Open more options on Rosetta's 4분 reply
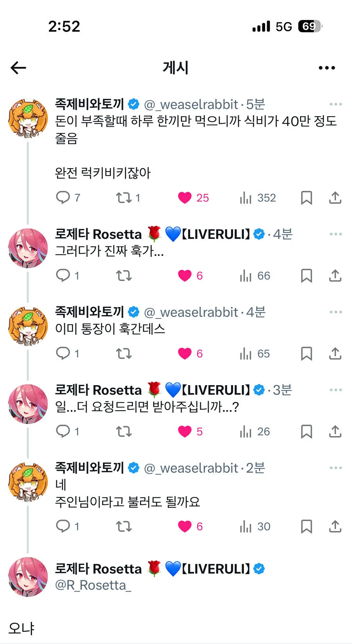This screenshot has width=352, height=644. coord(336,234)
